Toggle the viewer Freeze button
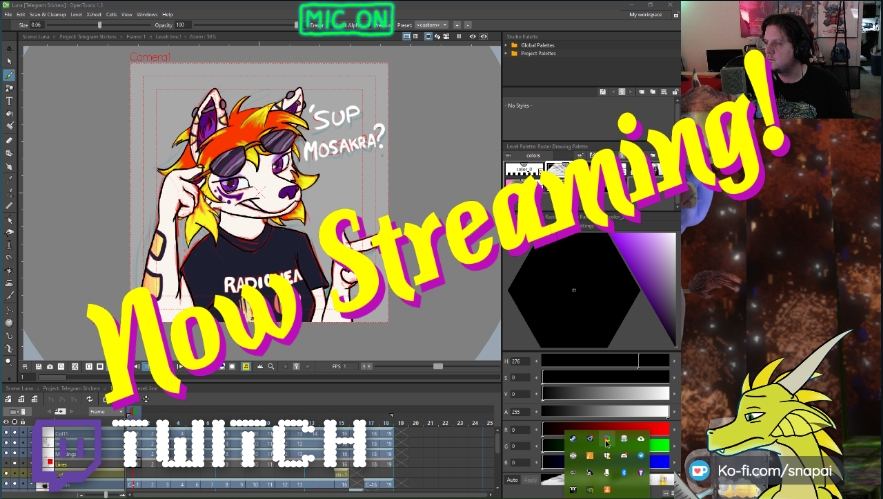Screen dimensions: 883x499 (x=459, y=36)
